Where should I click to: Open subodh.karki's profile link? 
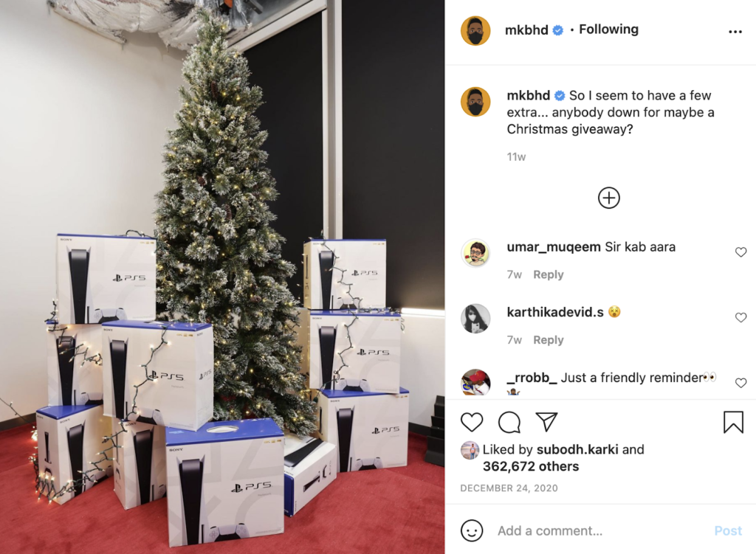click(577, 449)
